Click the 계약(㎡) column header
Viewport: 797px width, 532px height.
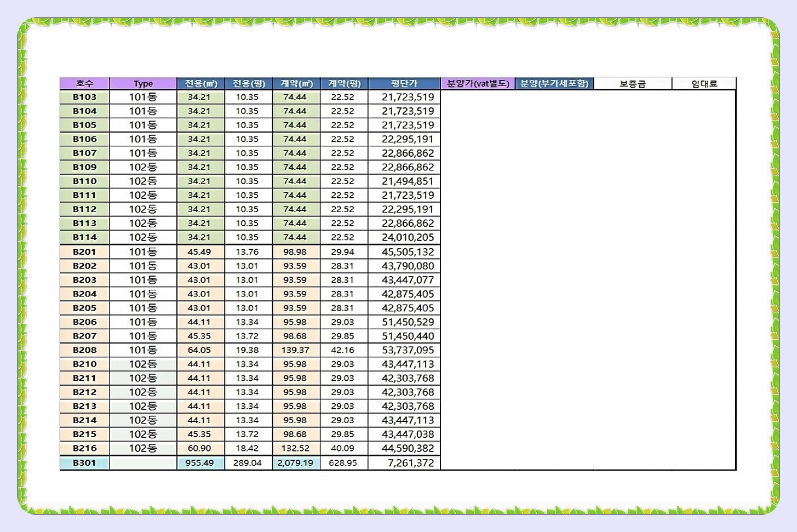pyautogui.click(x=296, y=83)
